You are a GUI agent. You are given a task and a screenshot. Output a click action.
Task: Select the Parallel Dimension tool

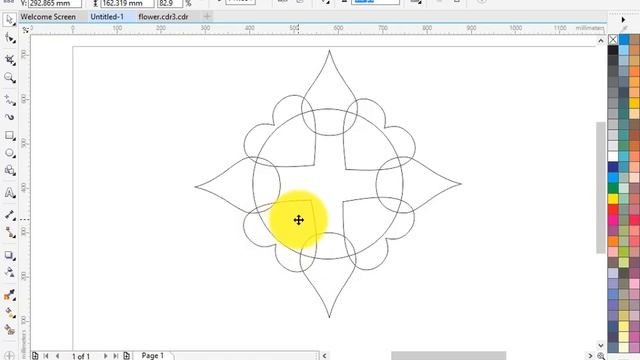tap(9, 215)
